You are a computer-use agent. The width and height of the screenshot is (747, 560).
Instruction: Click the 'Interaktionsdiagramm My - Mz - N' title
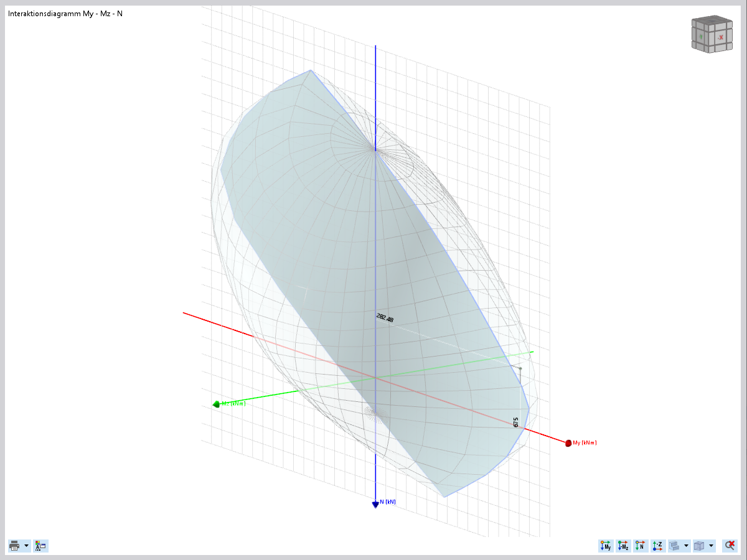[x=65, y=13]
